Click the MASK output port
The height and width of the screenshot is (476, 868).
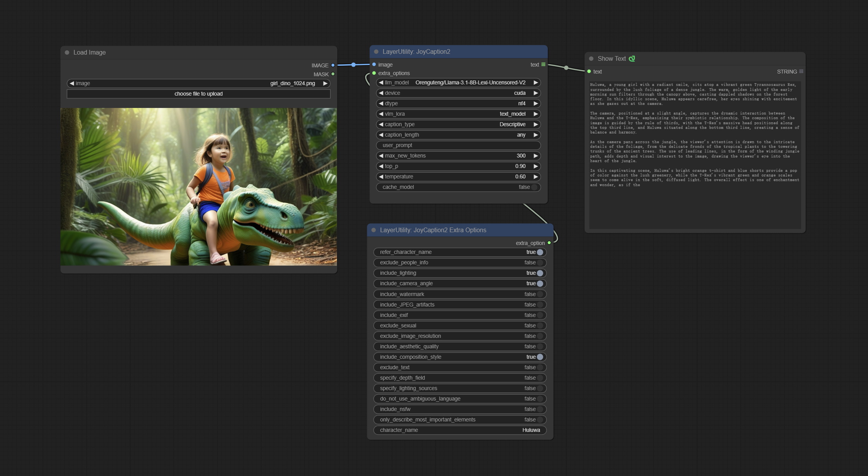[x=333, y=74]
